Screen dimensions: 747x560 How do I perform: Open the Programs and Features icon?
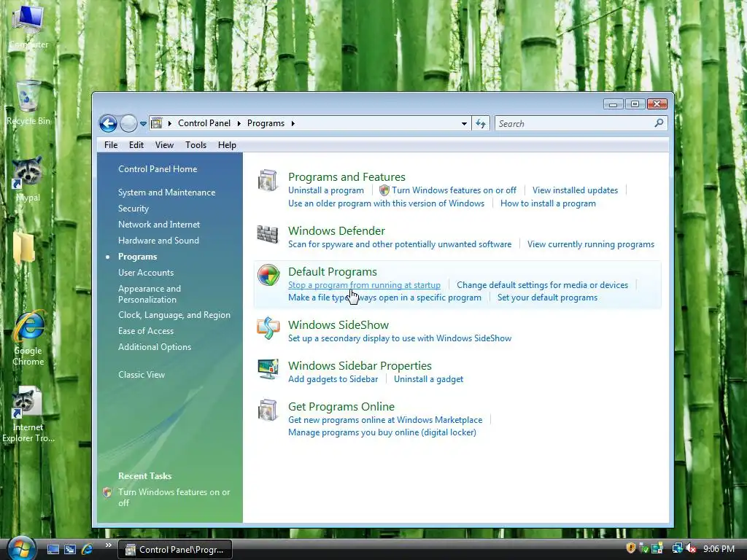click(268, 181)
